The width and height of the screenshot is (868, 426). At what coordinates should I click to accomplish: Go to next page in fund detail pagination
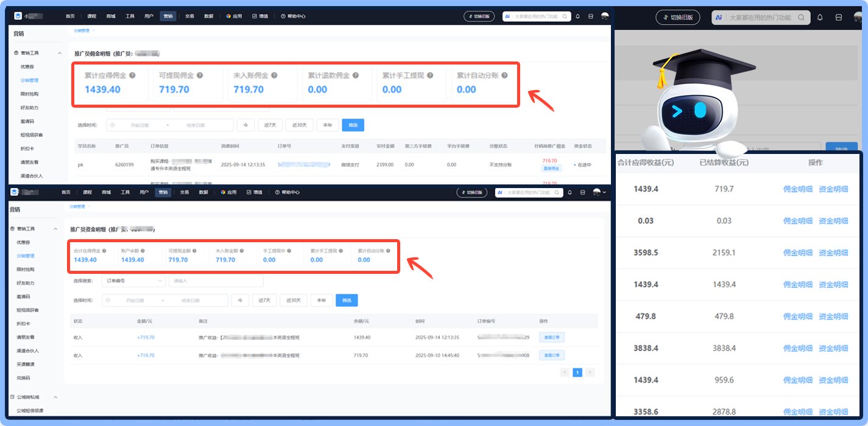pos(590,372)
